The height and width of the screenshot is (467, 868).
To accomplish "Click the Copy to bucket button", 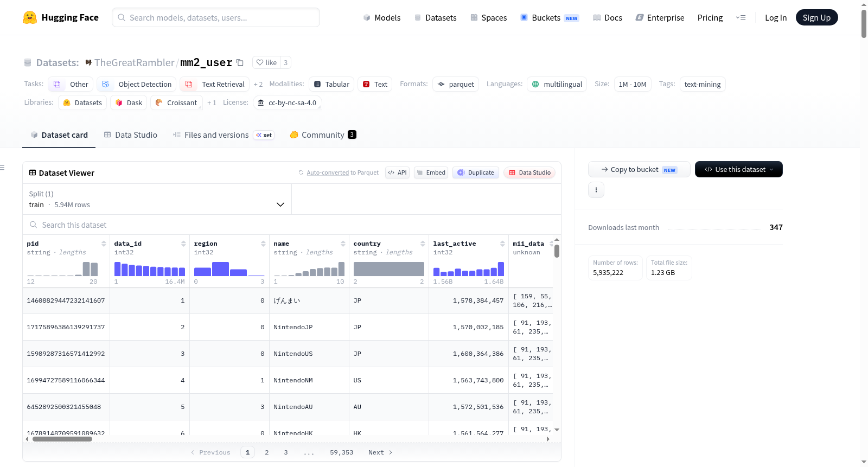I will point(639,169).
